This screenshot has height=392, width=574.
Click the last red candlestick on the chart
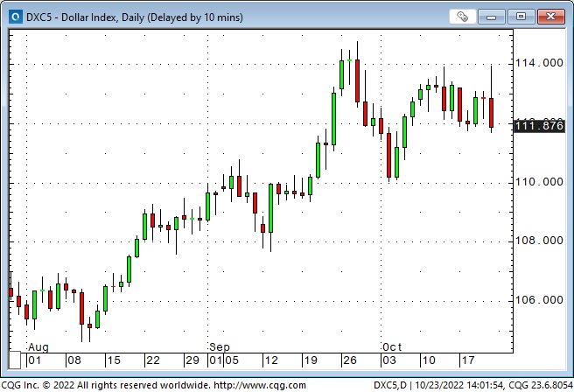pyautogui.click(x=491, y=112)
